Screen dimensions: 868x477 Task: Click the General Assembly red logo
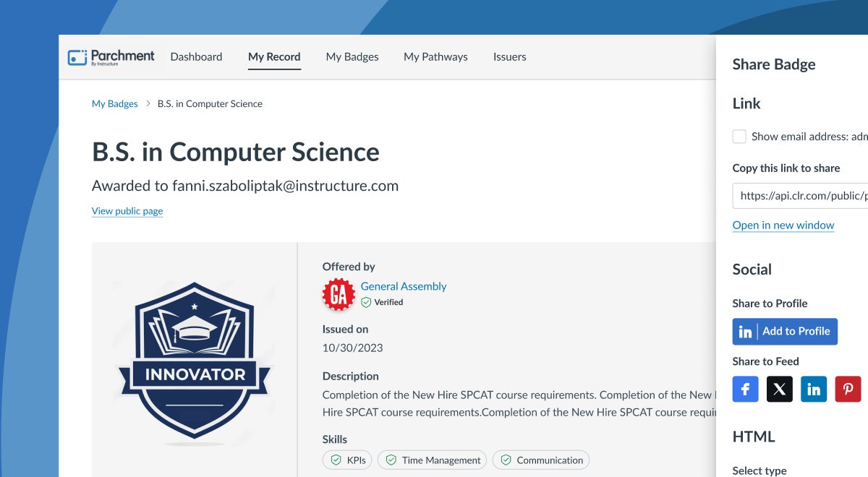(339, 294)
